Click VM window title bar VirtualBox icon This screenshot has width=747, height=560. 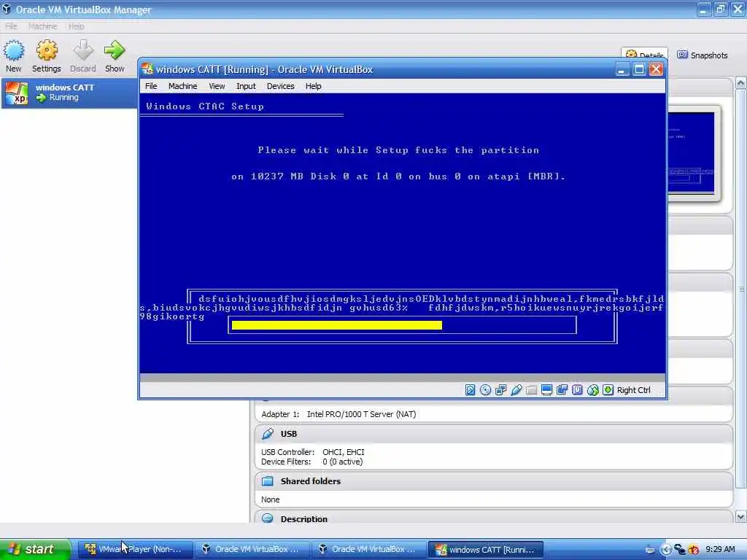click(147, 69)
